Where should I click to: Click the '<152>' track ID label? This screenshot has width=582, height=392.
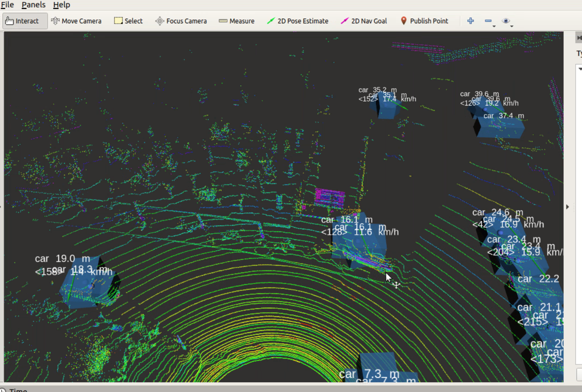point(368,99)
